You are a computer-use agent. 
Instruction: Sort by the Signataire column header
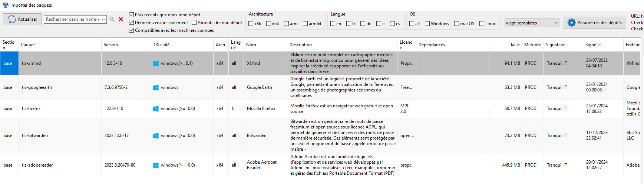563,45
